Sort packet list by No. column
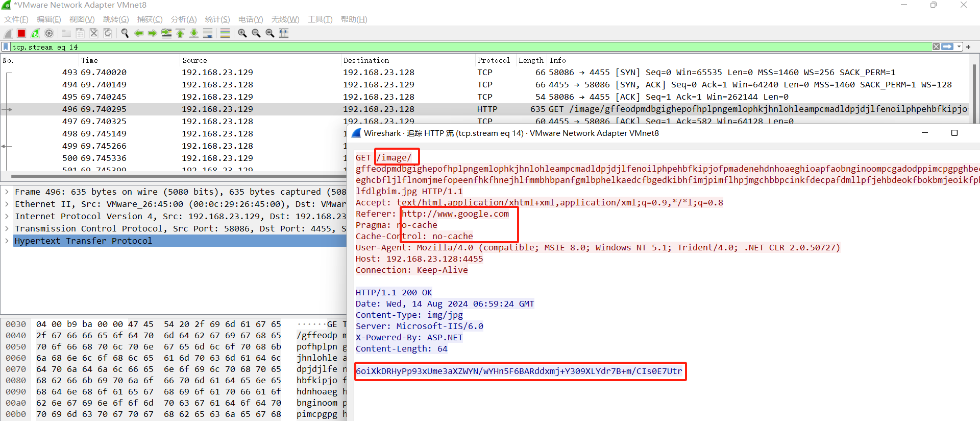Image resolution: width=980 pixels, height=421 pixels. (40, 60)
